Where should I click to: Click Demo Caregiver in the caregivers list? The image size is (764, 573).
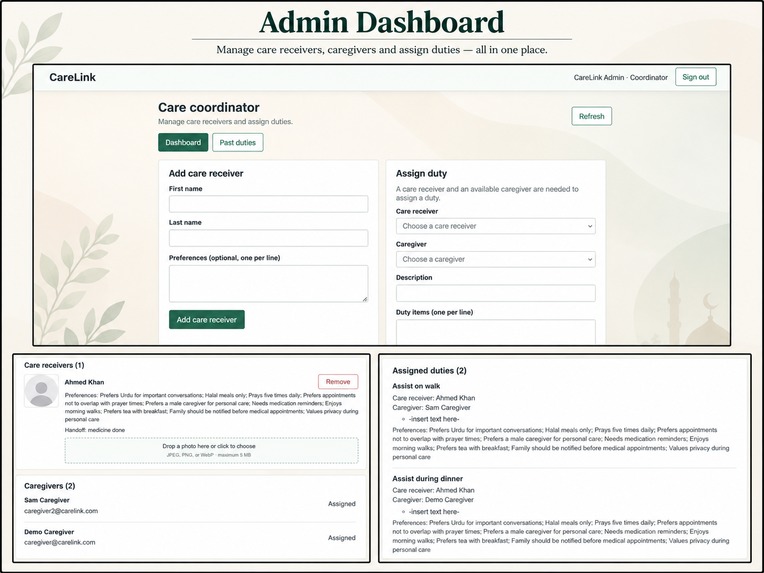coord(49,532)
